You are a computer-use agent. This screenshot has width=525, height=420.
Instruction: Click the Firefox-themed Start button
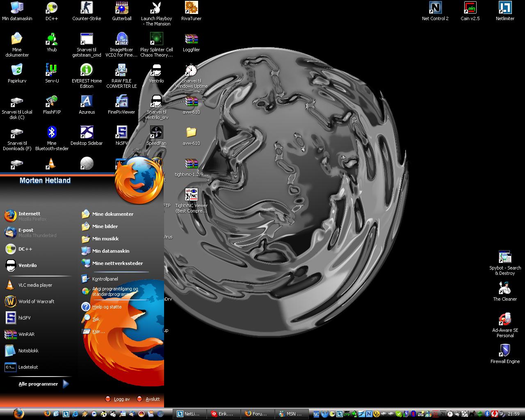pyautogui.click(x=18, y=413)
